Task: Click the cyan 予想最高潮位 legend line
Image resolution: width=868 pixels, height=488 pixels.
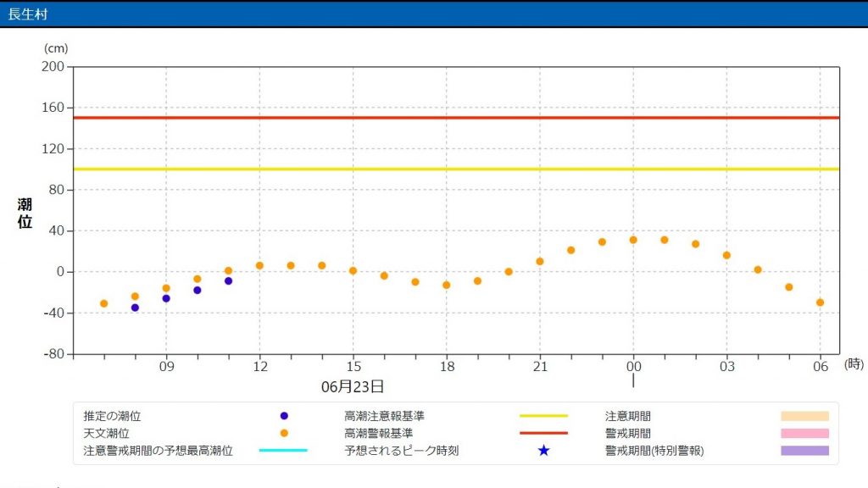Action: (283, 451)
